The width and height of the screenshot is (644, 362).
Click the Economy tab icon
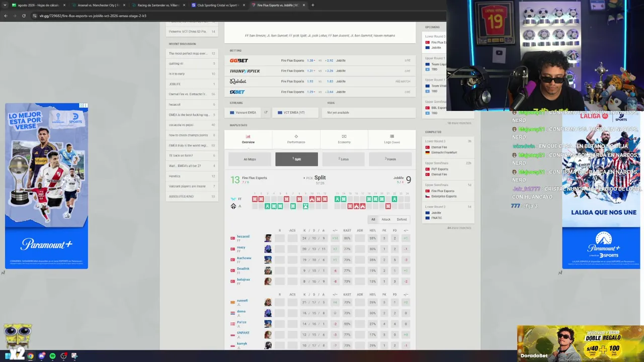point(344,136)
